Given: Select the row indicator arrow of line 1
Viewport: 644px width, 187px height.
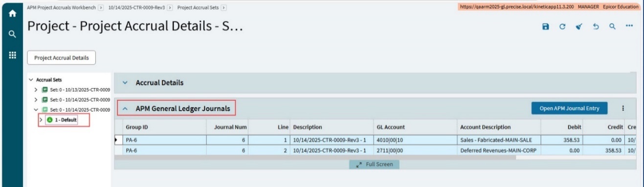Looking at the screenshot, I should click(116, 140).
